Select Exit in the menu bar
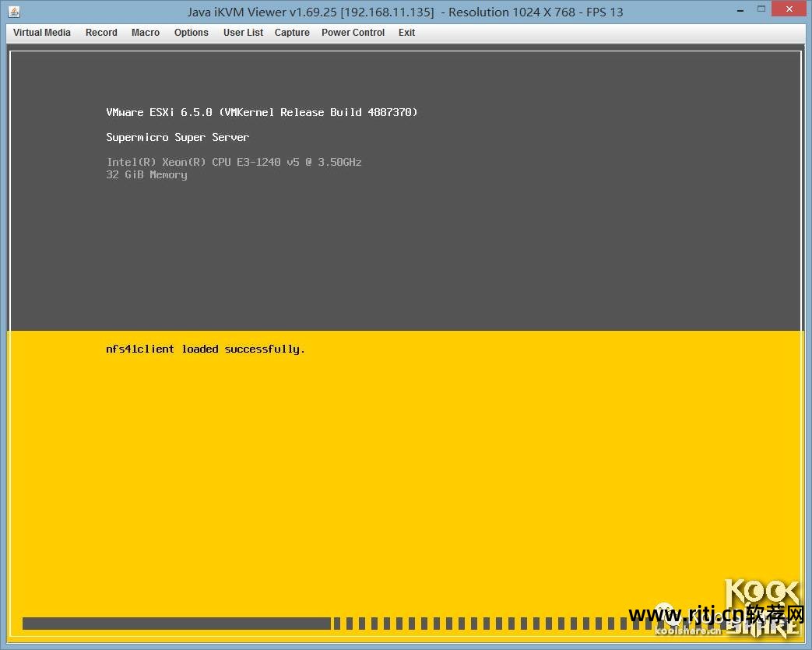Screen dimensions: 812x650 (406, 33)
